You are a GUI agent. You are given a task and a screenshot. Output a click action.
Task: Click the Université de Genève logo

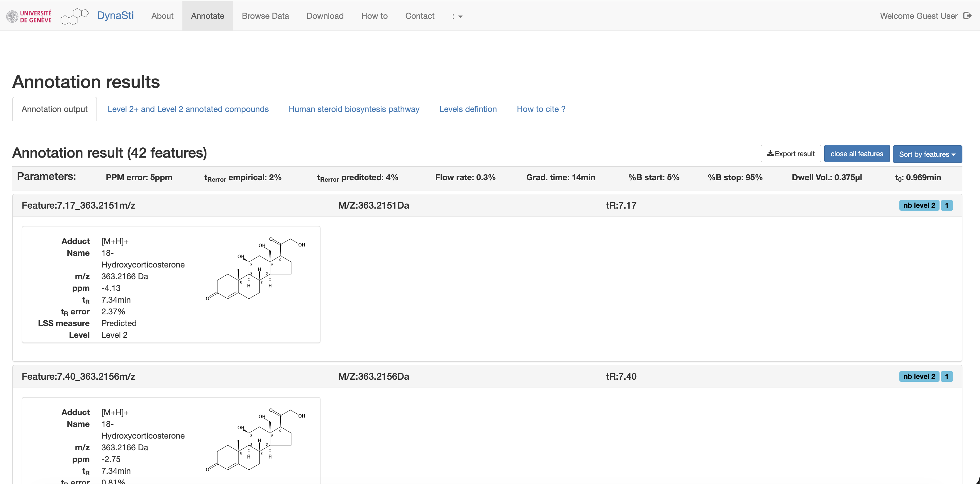(x=29, y=16)
